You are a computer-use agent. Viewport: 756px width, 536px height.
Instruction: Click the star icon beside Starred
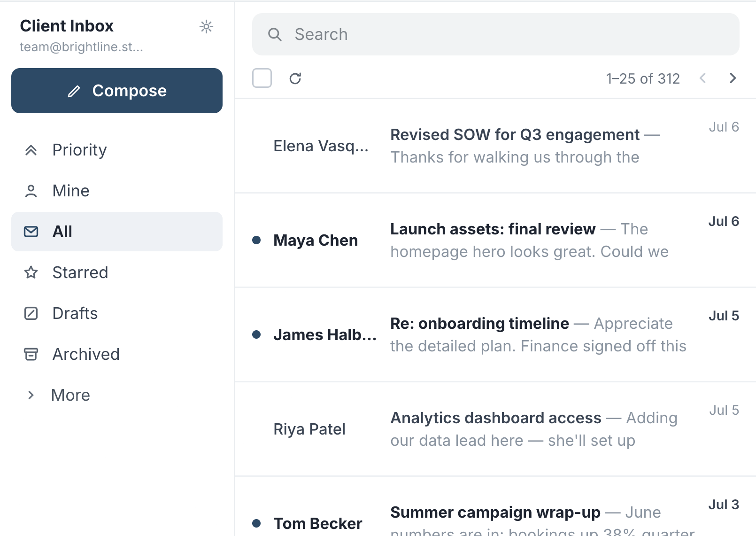[31, 272]
